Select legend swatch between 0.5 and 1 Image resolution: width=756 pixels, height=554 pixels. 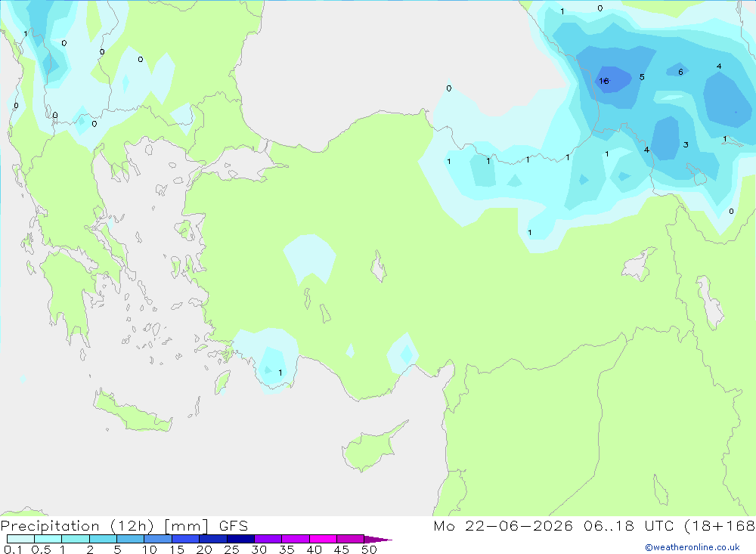[48, 539]
